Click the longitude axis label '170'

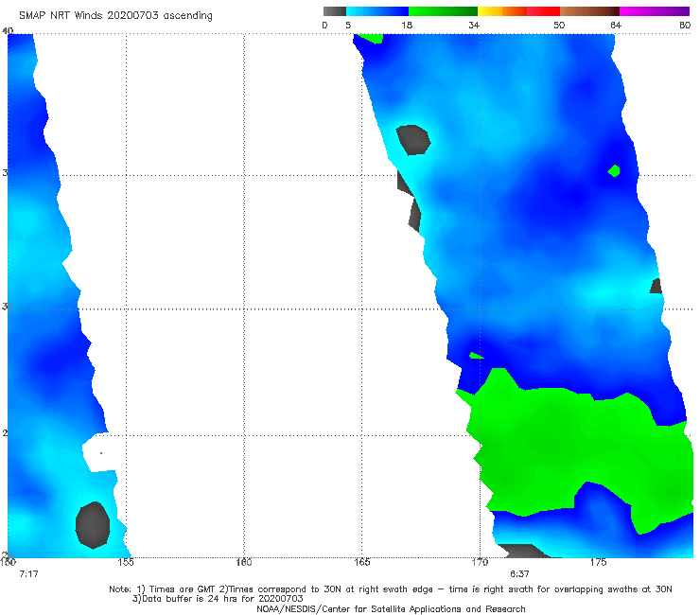coord(480,562)
